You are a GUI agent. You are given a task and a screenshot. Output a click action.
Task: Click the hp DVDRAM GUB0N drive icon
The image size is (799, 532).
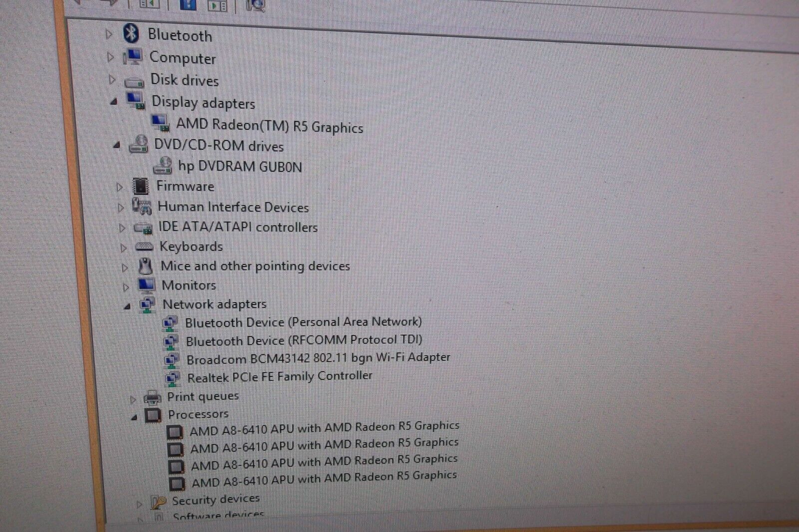(163, 165)
